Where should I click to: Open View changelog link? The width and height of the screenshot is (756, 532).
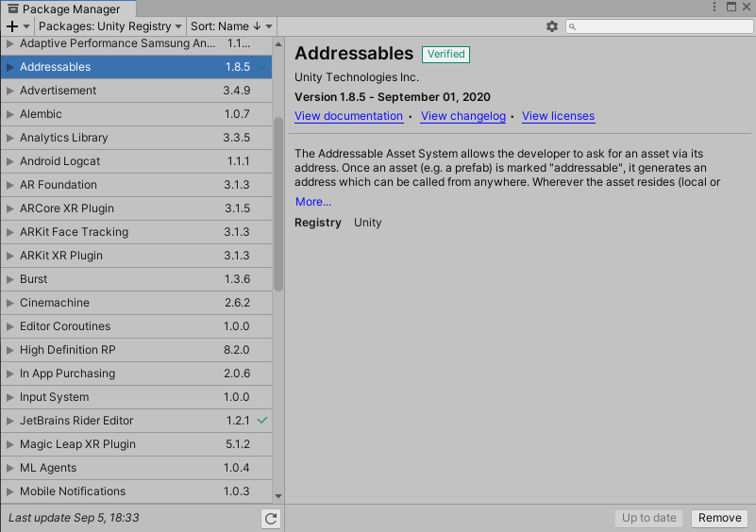(462, 116)
